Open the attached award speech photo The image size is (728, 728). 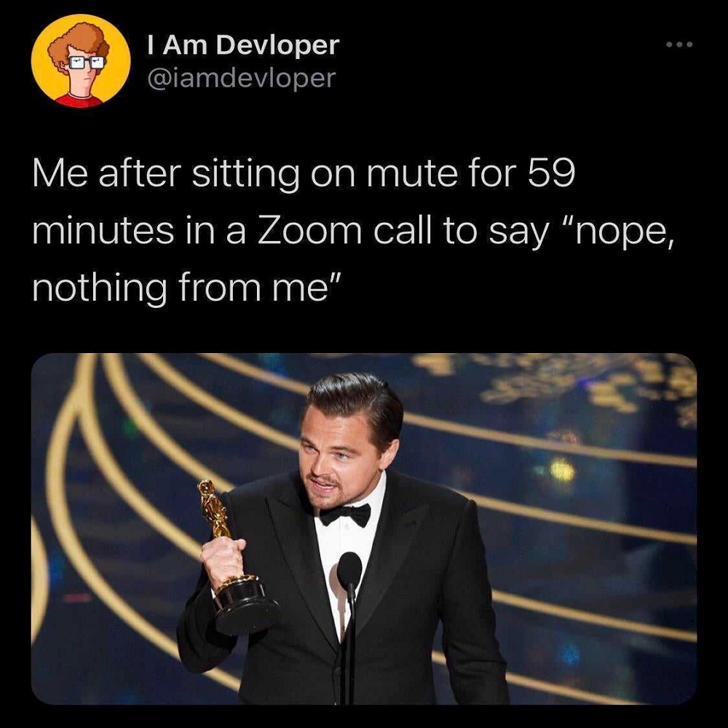tap(364, 529)
